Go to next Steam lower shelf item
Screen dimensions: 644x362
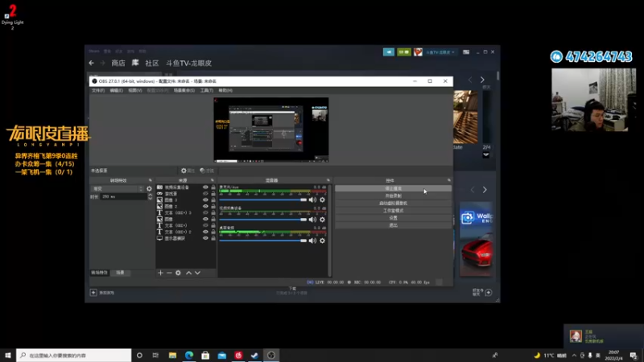click(485, 190)
